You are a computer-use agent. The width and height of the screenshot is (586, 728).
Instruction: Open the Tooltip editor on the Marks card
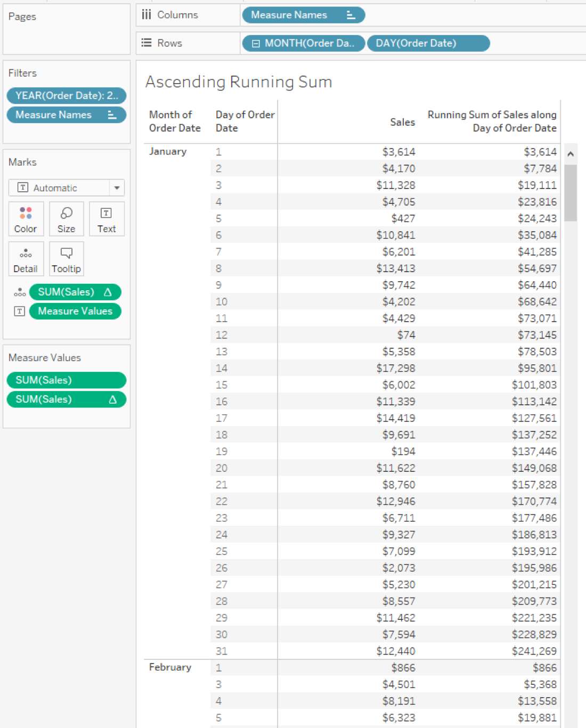66,259
